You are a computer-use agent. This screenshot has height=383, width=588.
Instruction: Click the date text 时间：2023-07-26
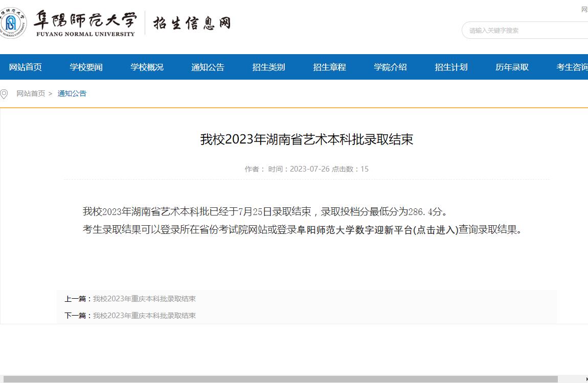[299, 169]
